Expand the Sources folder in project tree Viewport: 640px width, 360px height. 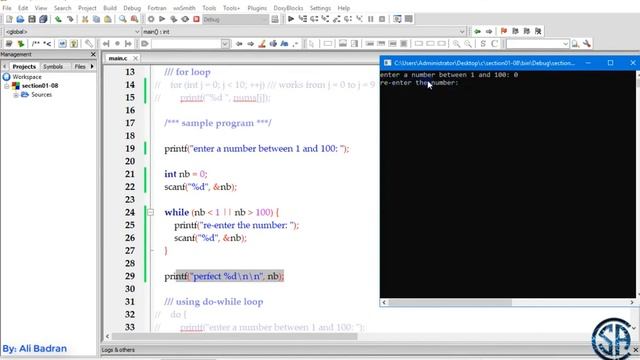[16, 95]
